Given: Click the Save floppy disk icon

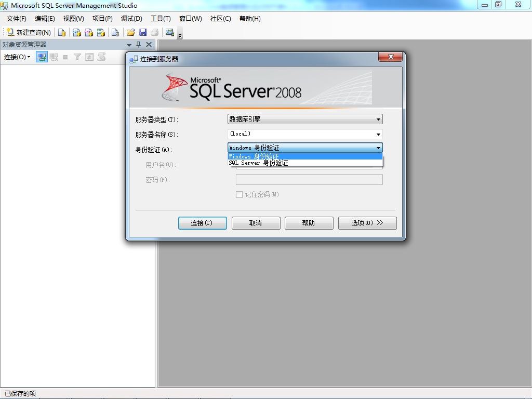Looking at the screenshot, I should pos(143,32).
